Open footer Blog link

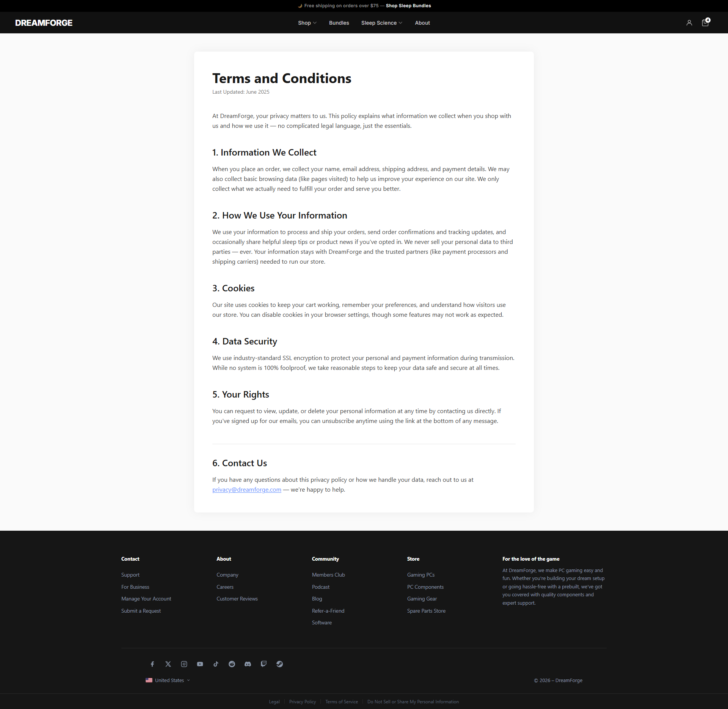(317, 599)
